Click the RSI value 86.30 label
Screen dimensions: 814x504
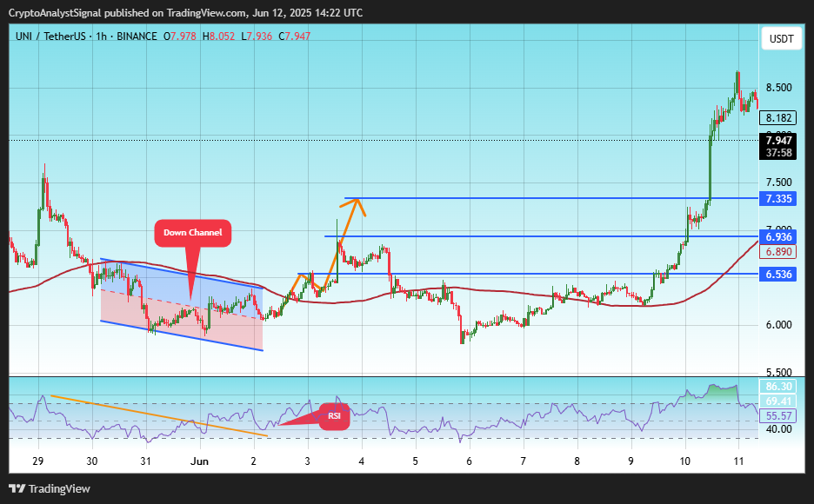click(x=777, y=387)
